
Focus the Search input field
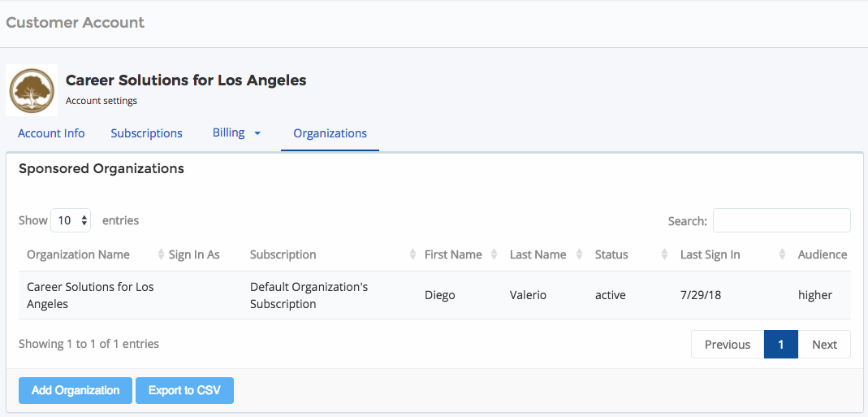782,220
